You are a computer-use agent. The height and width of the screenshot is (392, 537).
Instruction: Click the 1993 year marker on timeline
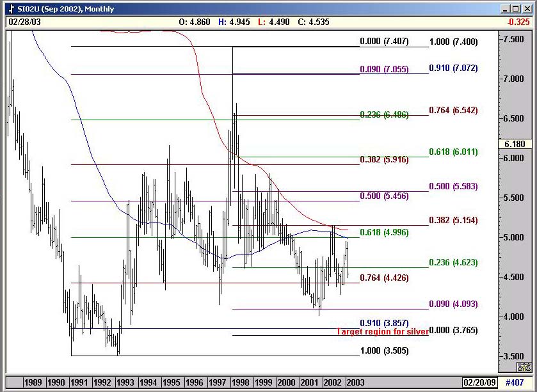tap(125, 382)
